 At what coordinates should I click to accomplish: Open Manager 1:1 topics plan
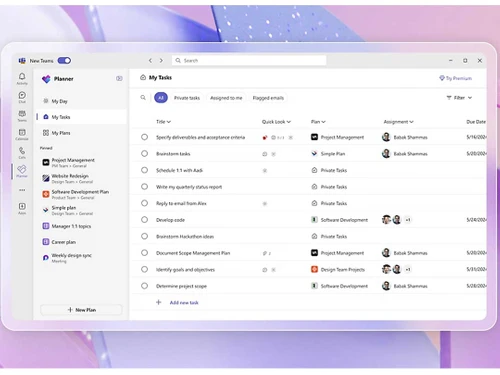pyautogui.click(x=81, y=226)
